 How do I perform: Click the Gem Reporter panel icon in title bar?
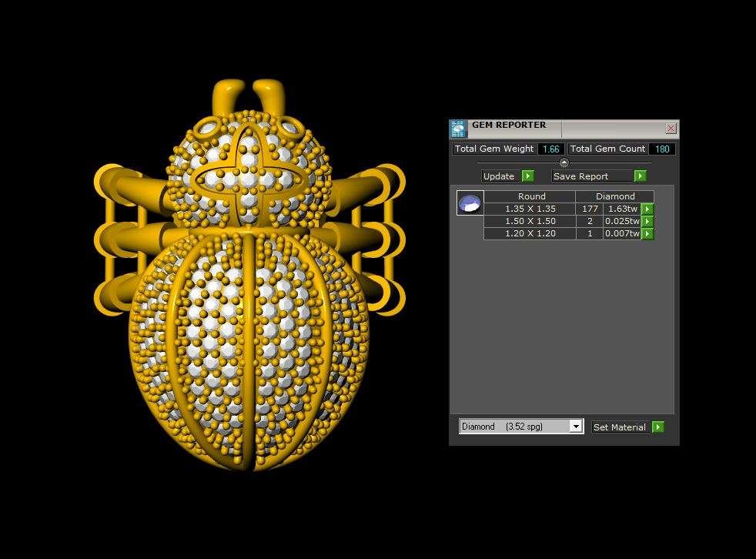click(458, 129)
